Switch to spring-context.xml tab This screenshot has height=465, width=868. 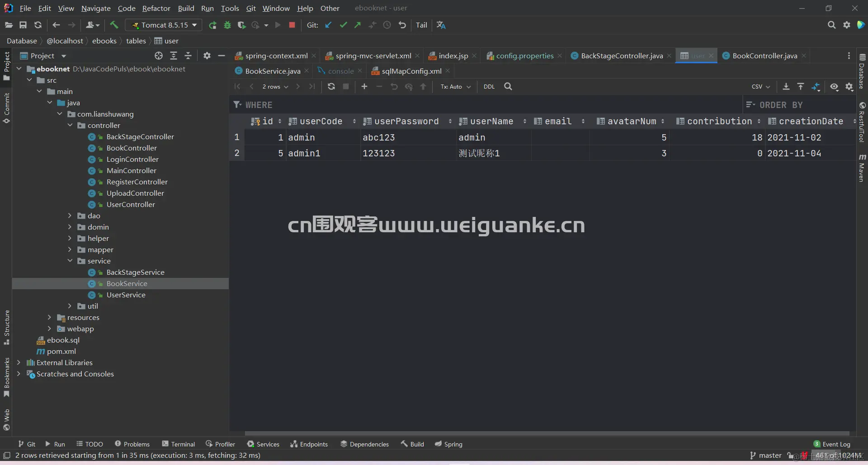[276, 56]
